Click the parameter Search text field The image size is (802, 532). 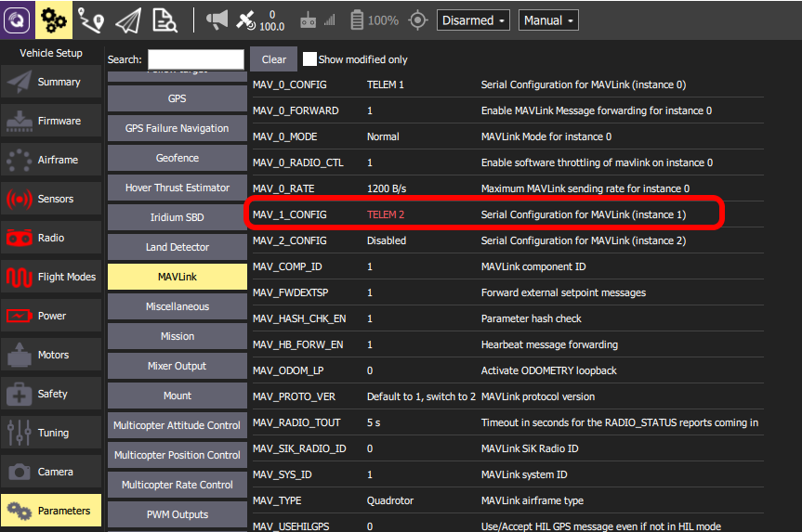pyautogui.click(x=195, y=59)
